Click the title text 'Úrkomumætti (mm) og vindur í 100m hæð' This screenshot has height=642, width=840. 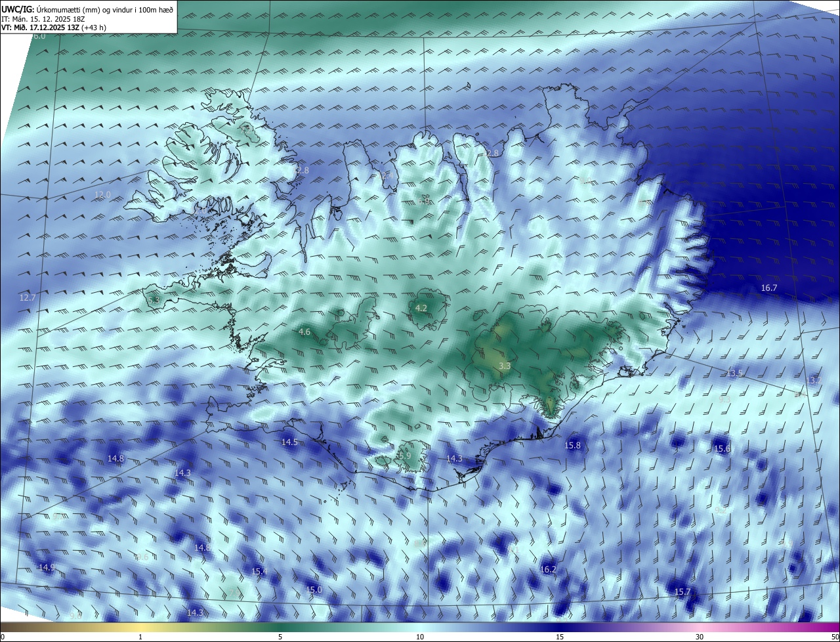coord(105,9)
